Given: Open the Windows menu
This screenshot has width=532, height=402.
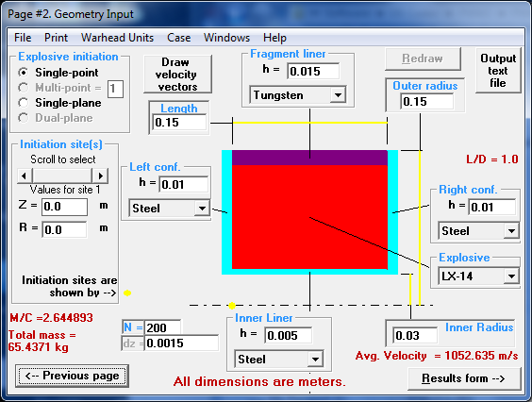Looking at the screenshot, I should [226, 38].
